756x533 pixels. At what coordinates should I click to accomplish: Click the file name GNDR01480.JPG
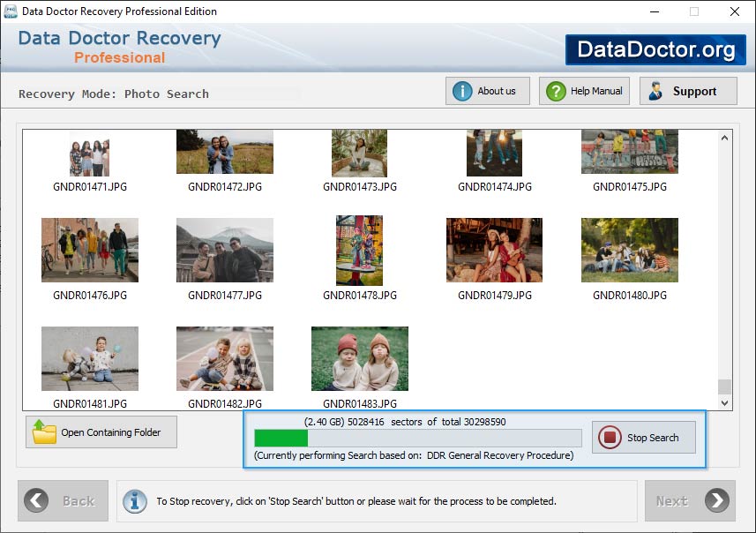click(630, 296)
